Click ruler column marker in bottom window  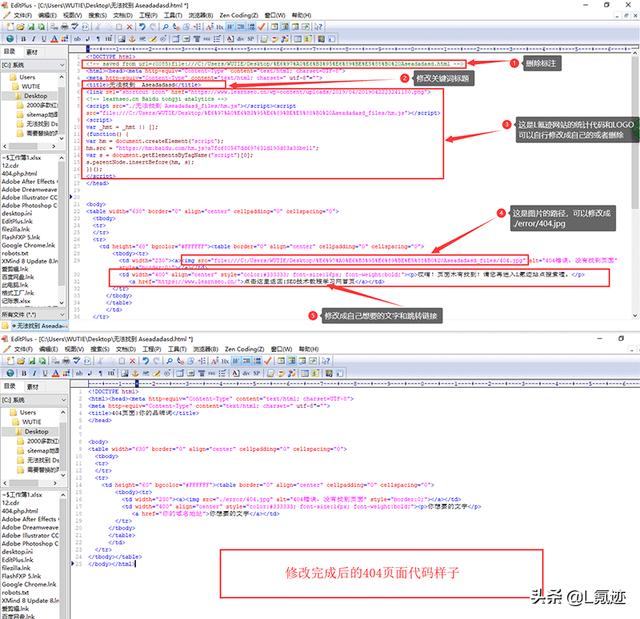click(137, 383)
